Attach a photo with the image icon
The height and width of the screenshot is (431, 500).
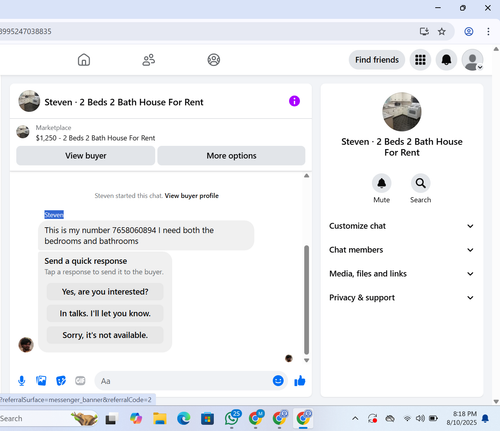41,381
